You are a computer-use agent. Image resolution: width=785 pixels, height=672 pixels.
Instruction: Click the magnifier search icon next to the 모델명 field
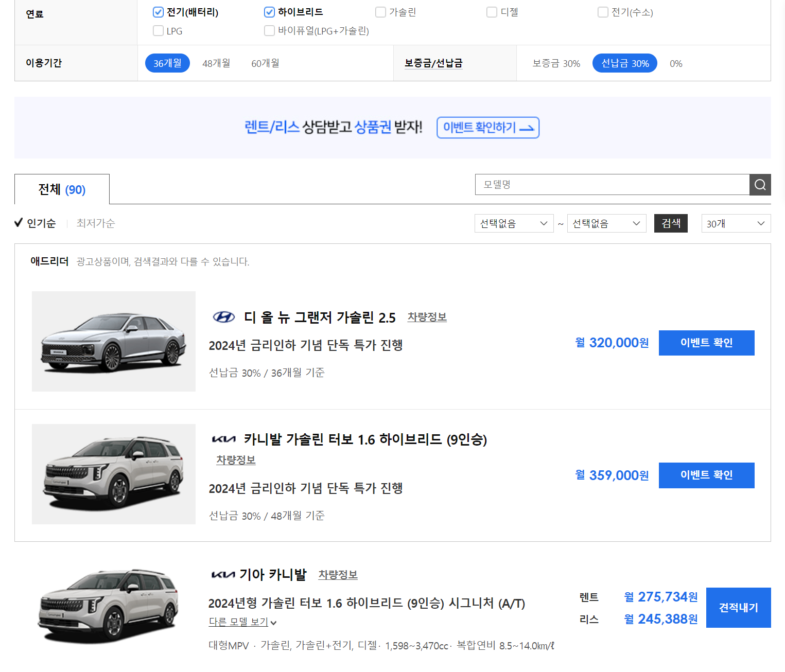(x=760, y=184)
